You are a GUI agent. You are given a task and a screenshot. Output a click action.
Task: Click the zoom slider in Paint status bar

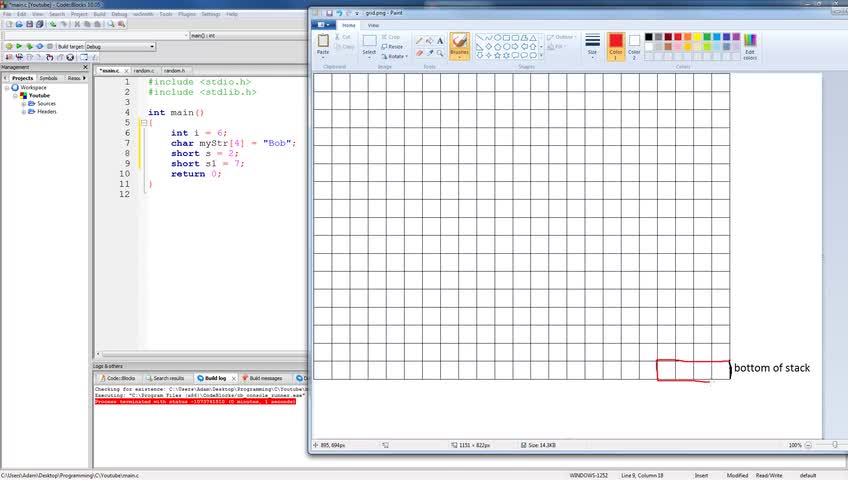834,445
